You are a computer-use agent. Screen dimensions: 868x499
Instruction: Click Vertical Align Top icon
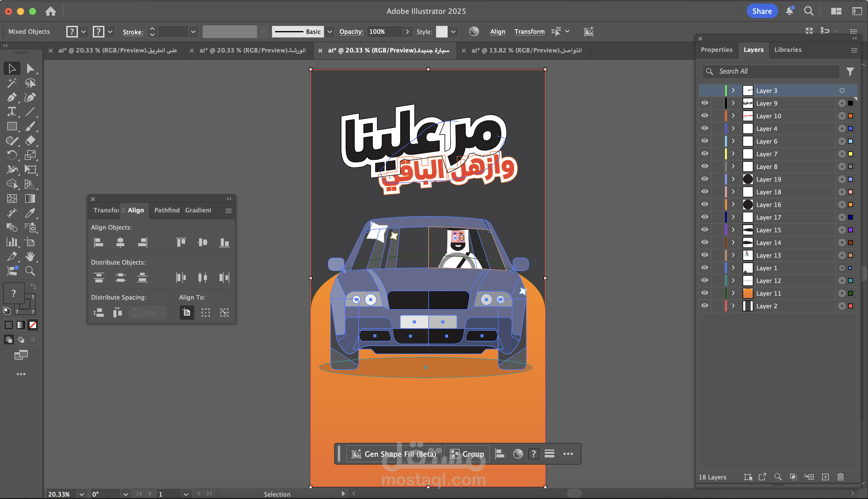(181, 243)
